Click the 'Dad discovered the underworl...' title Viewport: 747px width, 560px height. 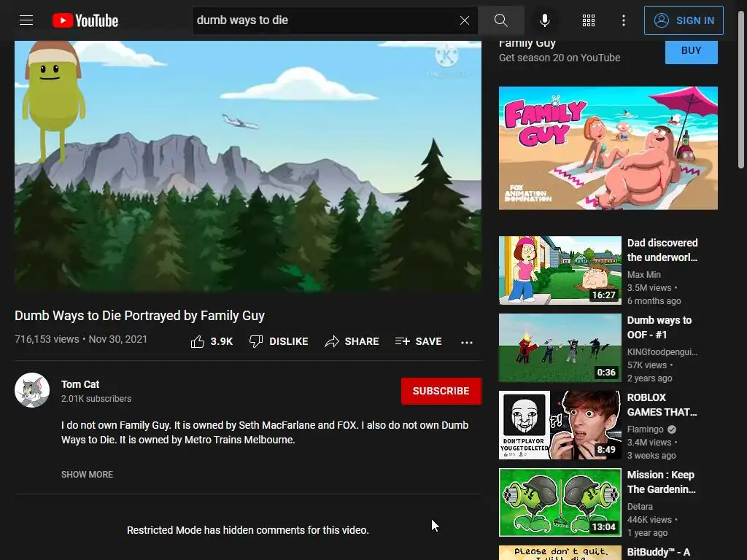click(662, 250)
